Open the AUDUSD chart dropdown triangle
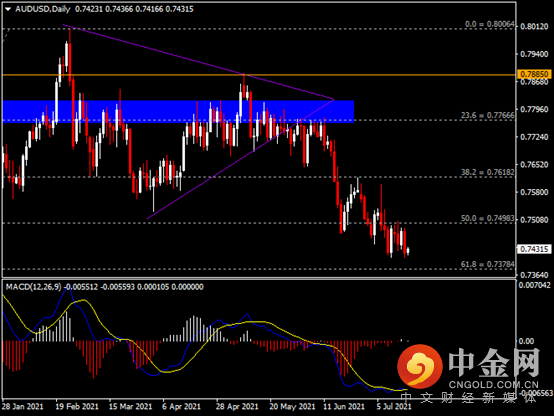The width and height of the screenshot is (554, 416). tap(8, 10)
